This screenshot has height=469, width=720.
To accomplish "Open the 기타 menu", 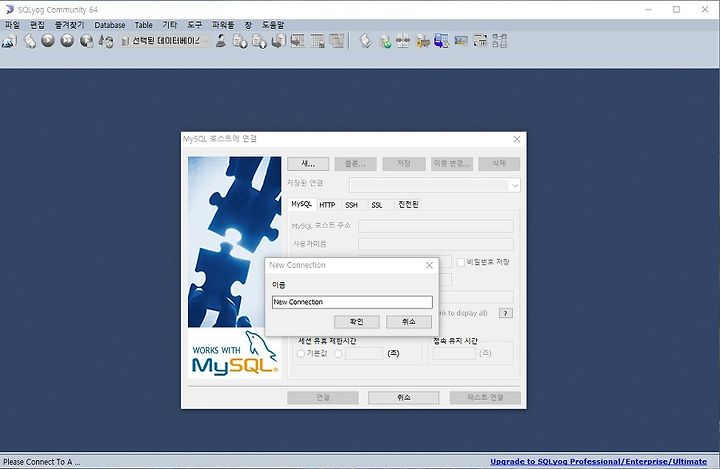I will coord(170,25).
